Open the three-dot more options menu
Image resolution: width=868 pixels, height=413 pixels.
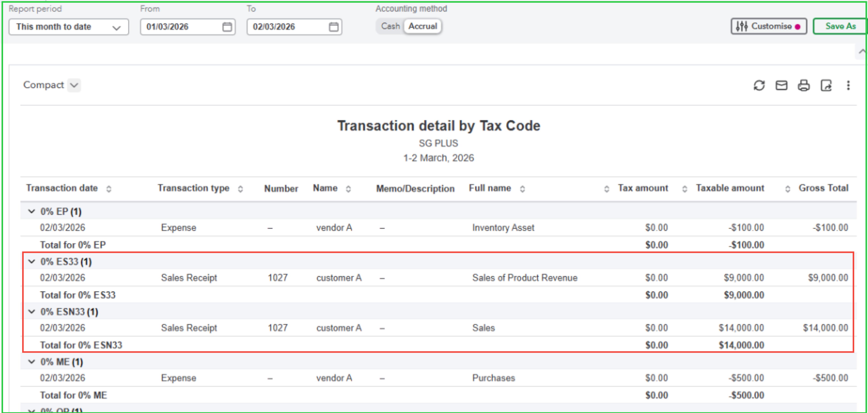pos(848,86)
